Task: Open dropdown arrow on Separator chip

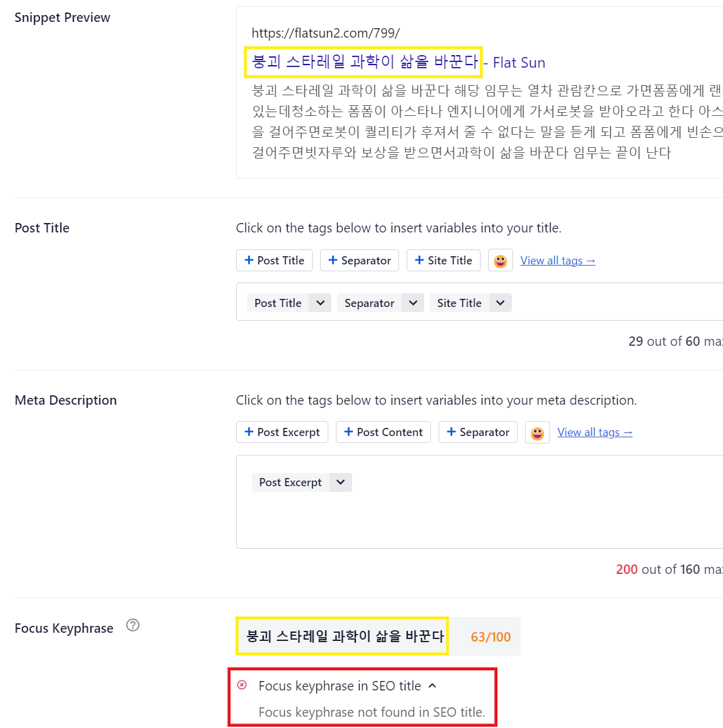Action: pos(414,303)
